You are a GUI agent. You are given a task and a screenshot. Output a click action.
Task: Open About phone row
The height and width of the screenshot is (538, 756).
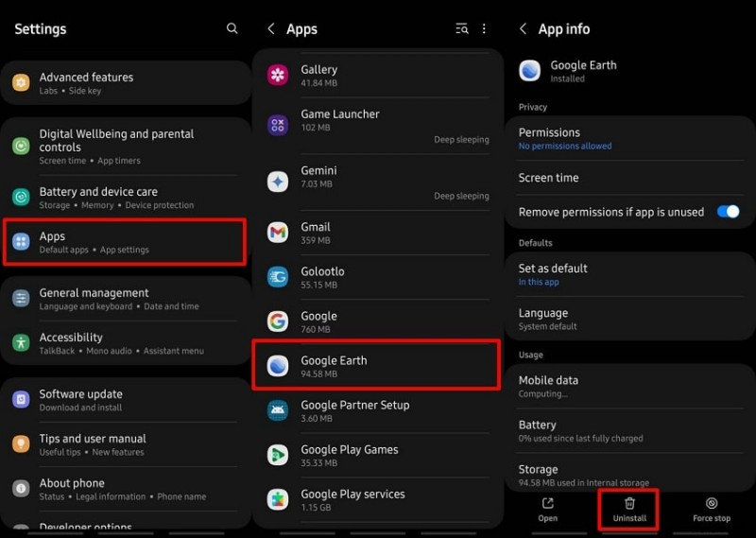pos(126,489)
